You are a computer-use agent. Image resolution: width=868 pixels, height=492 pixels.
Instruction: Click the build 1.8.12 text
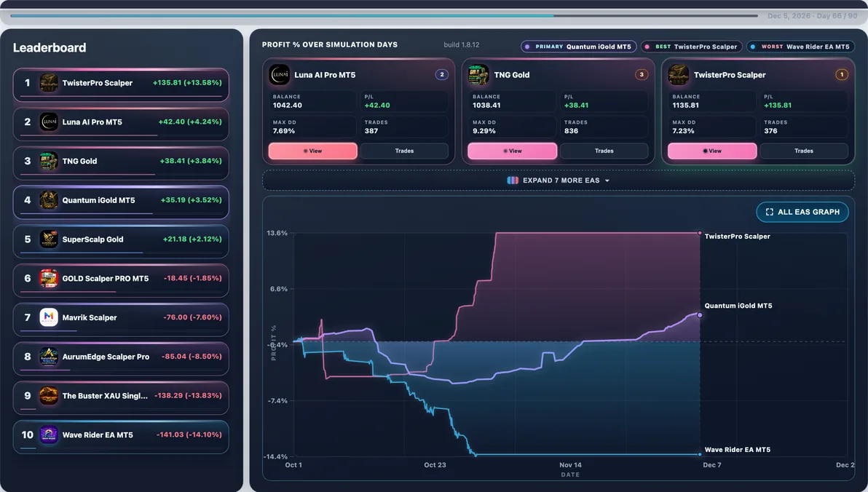coord(462,45)
